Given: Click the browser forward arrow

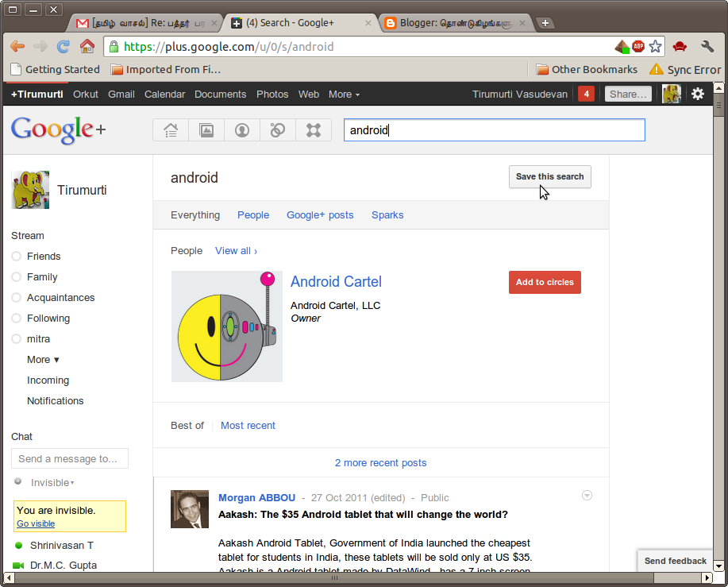Looking at the screenshot, I should 40,46.
